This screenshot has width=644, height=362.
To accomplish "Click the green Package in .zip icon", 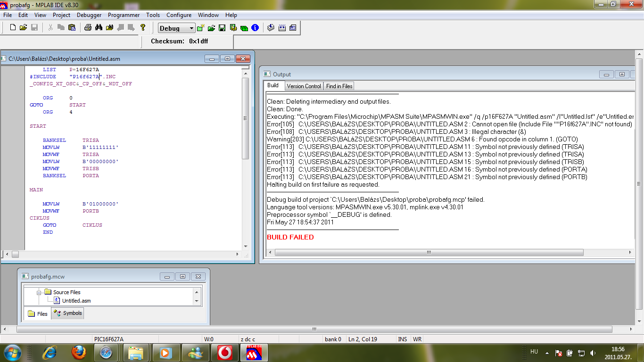I will 244,28.
